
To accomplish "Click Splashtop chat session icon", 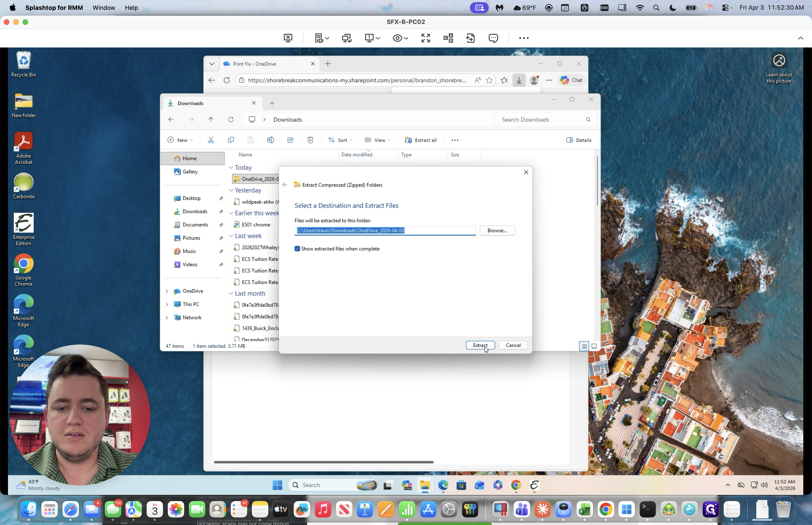I will 493,38.
